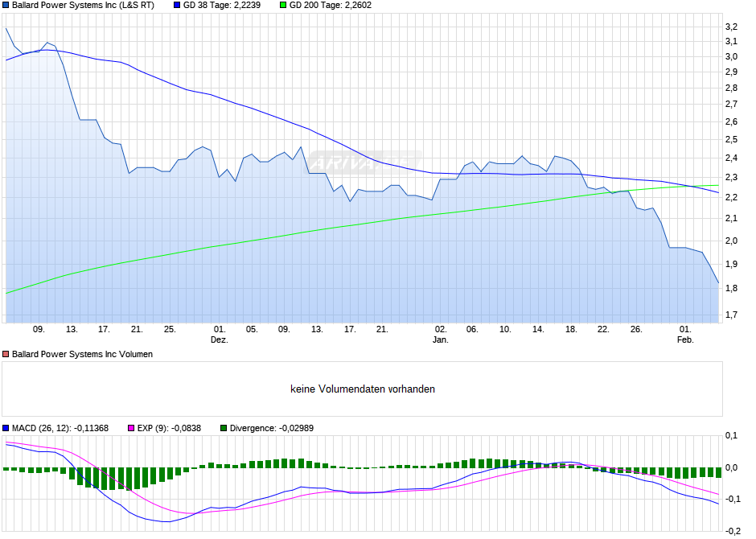The width and height of the screenshot is (756, 539).
Task: Click the 3,2 value on price axis
Action: click(731, 27)
